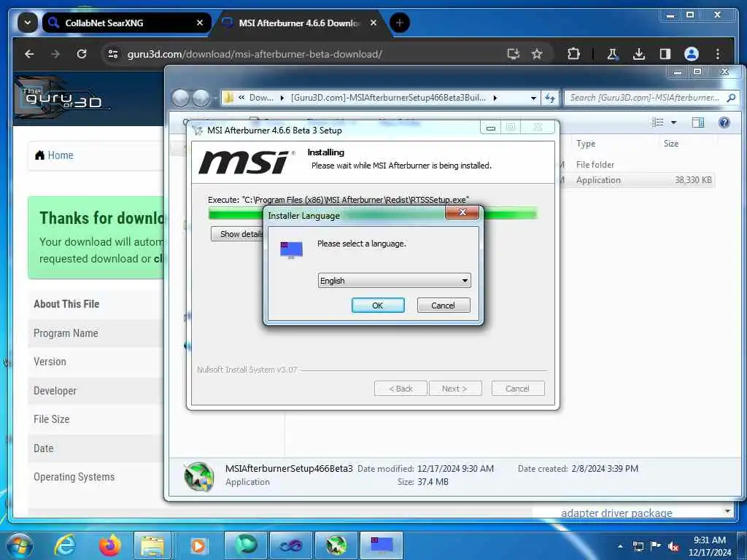Open the Windows Start menu
Image resolution: width=747 pixels, height=560 pixels.
(19, 545)
